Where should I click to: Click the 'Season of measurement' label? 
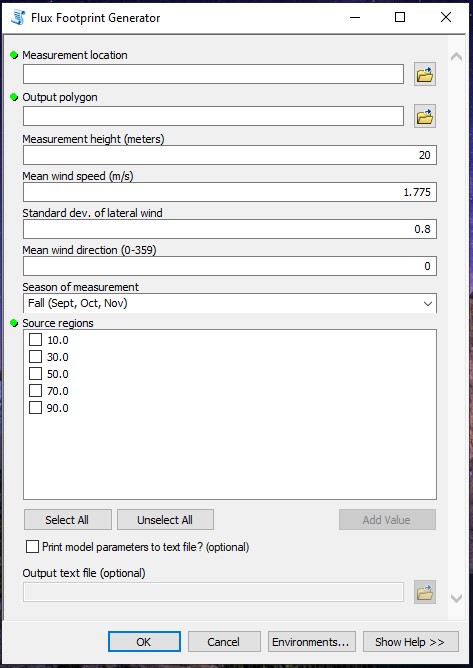pyautogui.click(x=81, y=287)
